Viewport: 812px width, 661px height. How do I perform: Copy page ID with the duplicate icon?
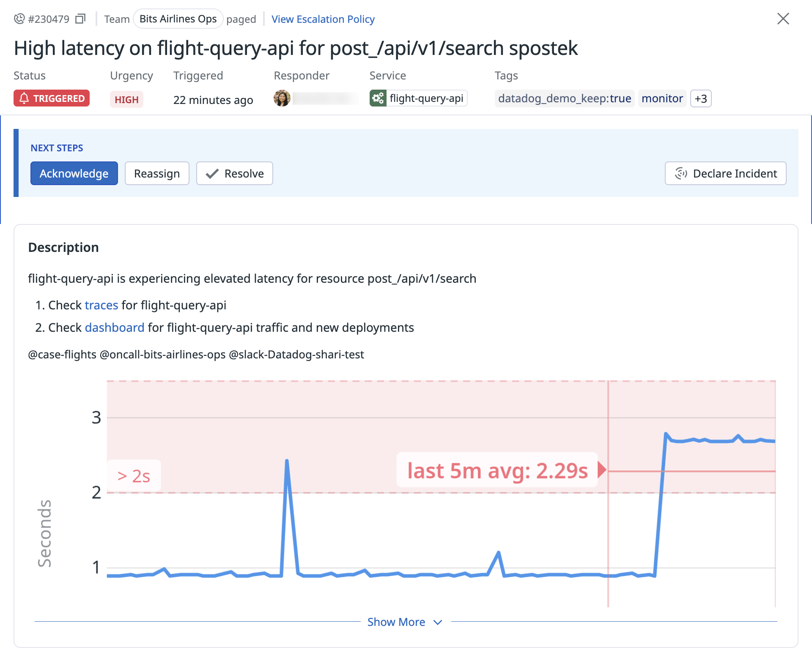pyautogui.click(x=80, y=19)
